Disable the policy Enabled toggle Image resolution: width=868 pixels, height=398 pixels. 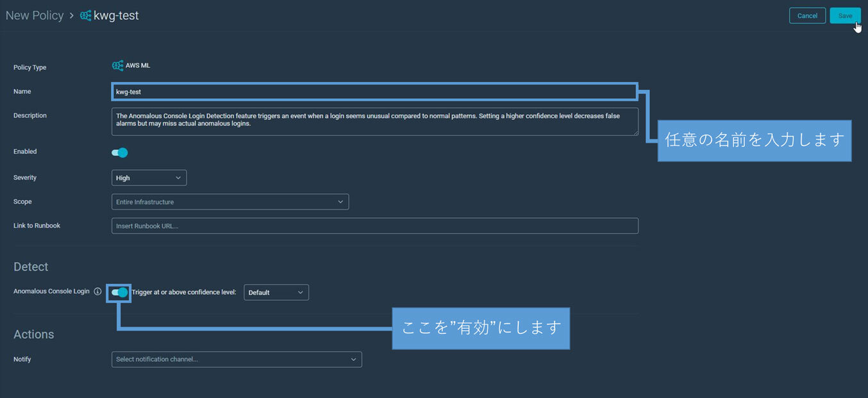tap(120, 153)
